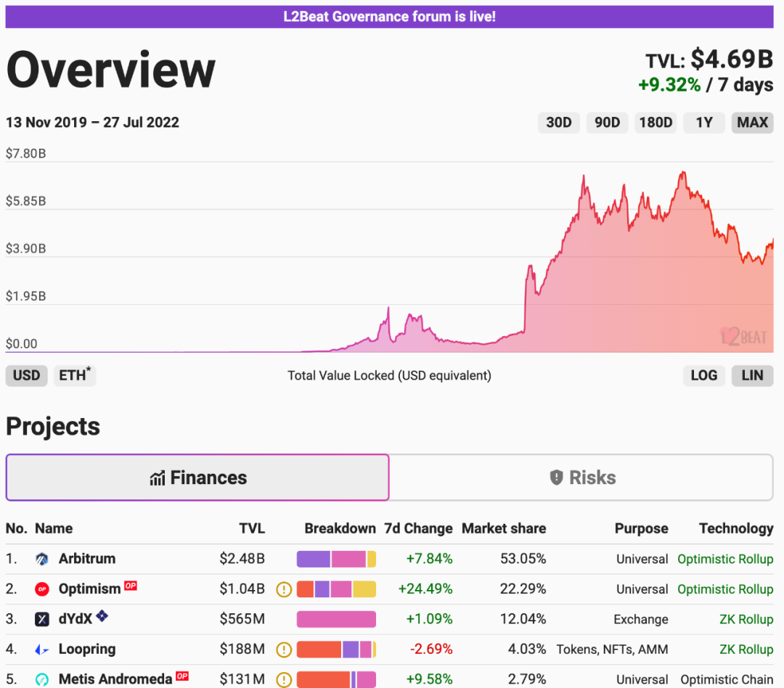Screen dimensions: 784x688
Task: Open Arbitrum's Optimistic Rollup technology link
Action: (x=724, y=559)
